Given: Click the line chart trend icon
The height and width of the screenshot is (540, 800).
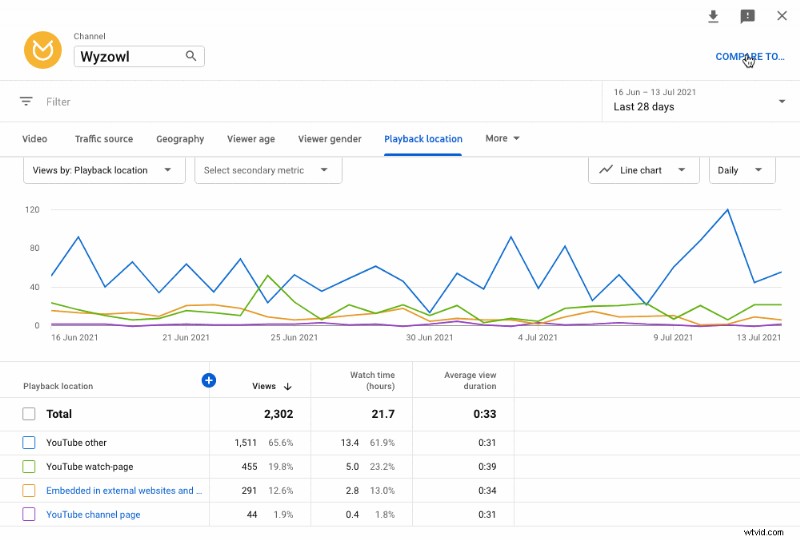Looking at the screenshot, I should tap(606, 169).
